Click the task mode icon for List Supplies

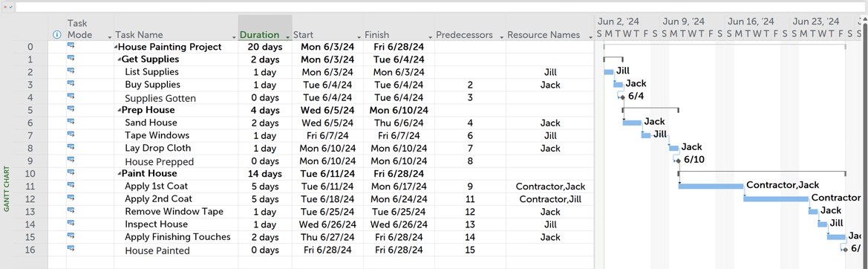point(71,71)
